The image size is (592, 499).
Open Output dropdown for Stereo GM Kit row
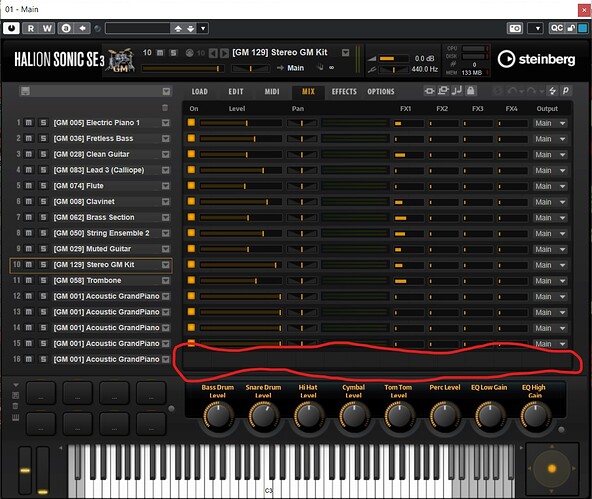point(550,265)
